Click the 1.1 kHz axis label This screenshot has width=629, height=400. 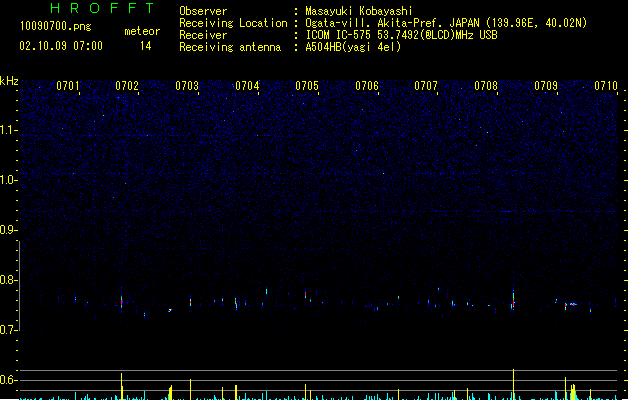(x=8, y=130)
